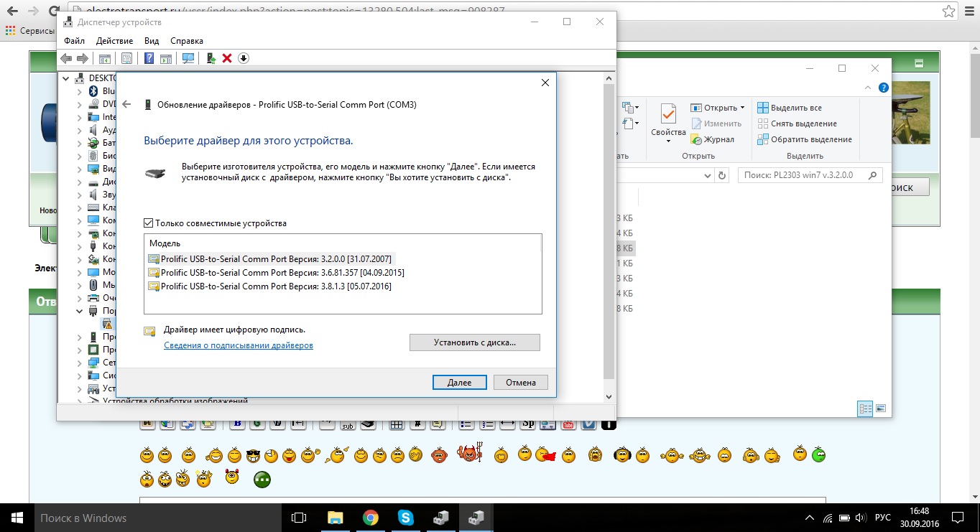980x532 pixels.
Task: Select driver version 3.6.81.357 [04.09.2015]
Action: pyautogui.click(x=276, y=273)
